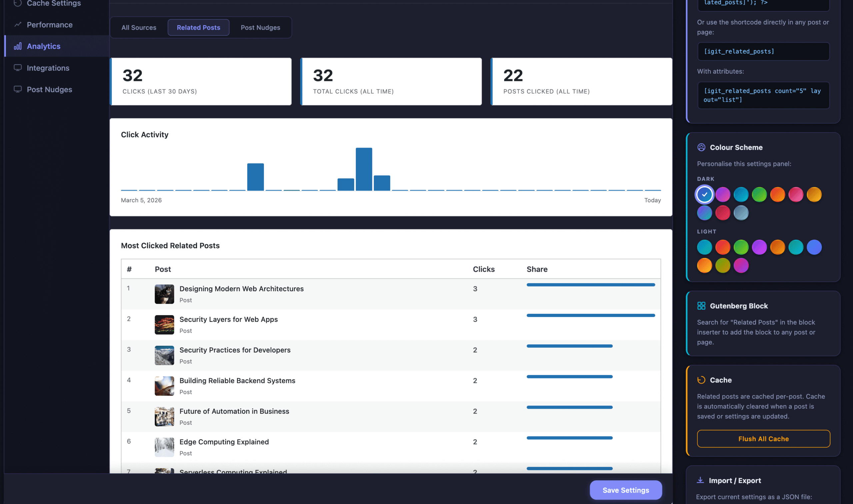Choose the green light scheme swatch
The height and width of the screenshot is (504, 853).
[x=741, y=247]
